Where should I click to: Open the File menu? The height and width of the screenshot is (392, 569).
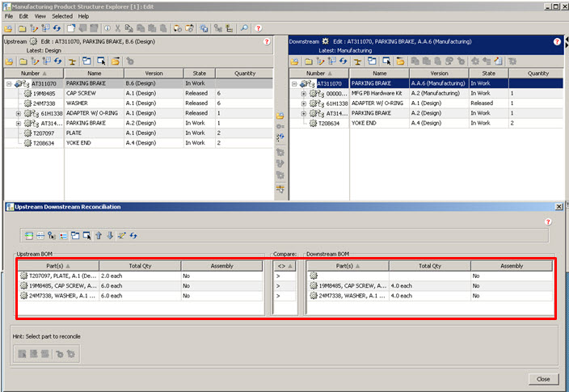(9, 16)
